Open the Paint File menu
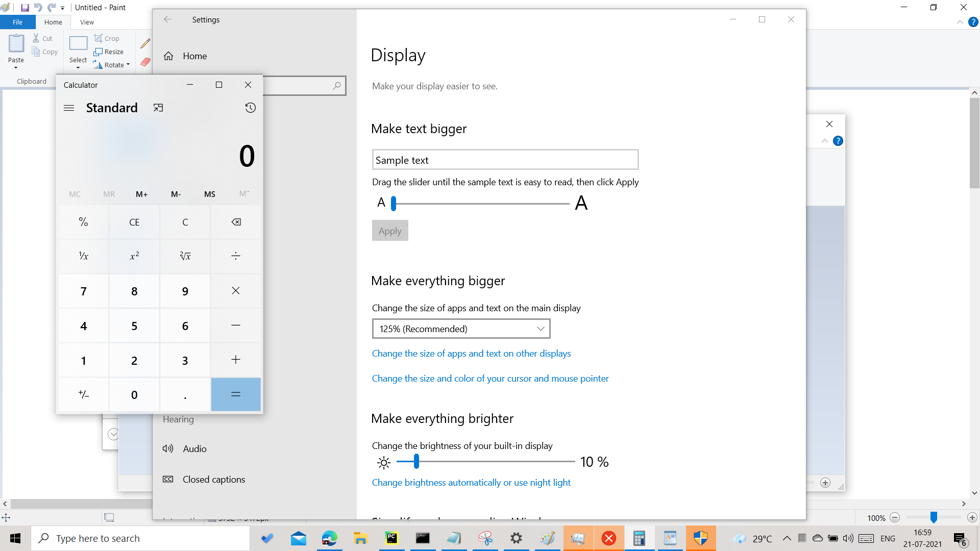Viewport: 980px width, 551px height. coord(17,22)
